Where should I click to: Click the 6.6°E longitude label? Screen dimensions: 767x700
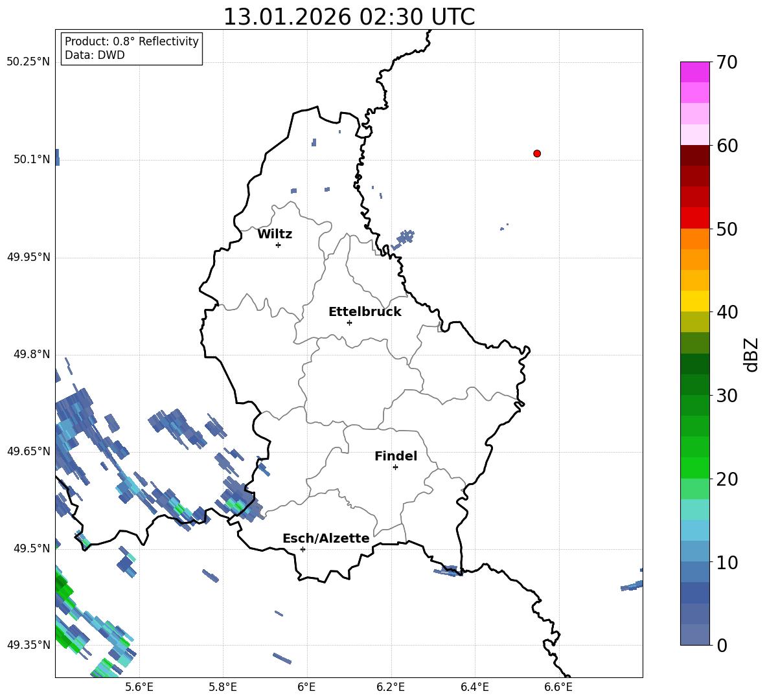tap(558, 687)
